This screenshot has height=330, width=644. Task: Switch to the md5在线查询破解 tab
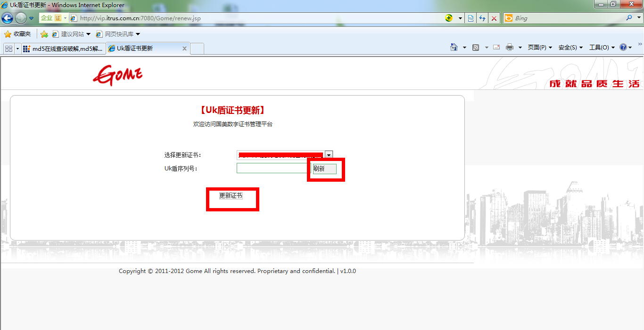pyautogui.click(x=63, y=48)
